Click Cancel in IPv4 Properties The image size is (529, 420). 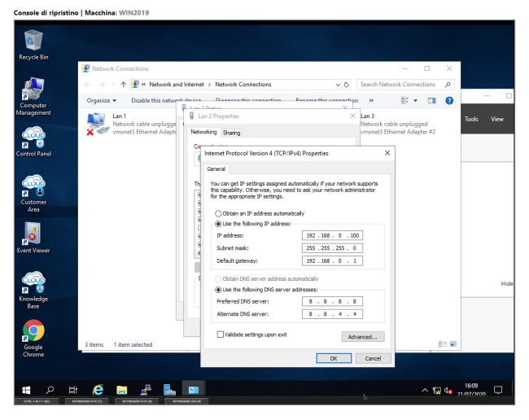pos(373,358)
